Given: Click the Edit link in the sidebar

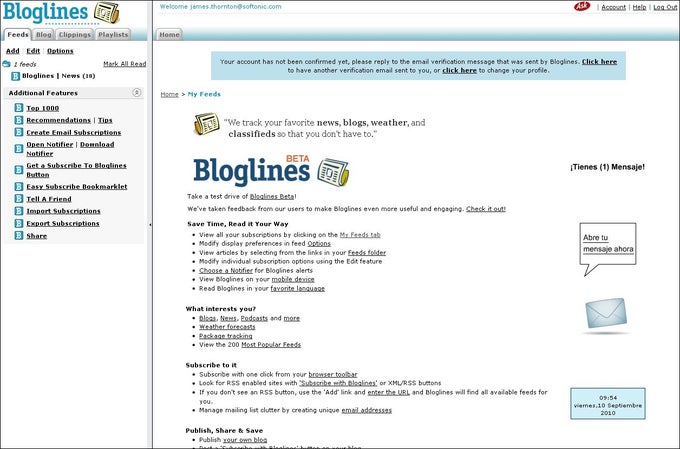Looking at the screenshot, I should pyautogui.click(x=33, y=51).
